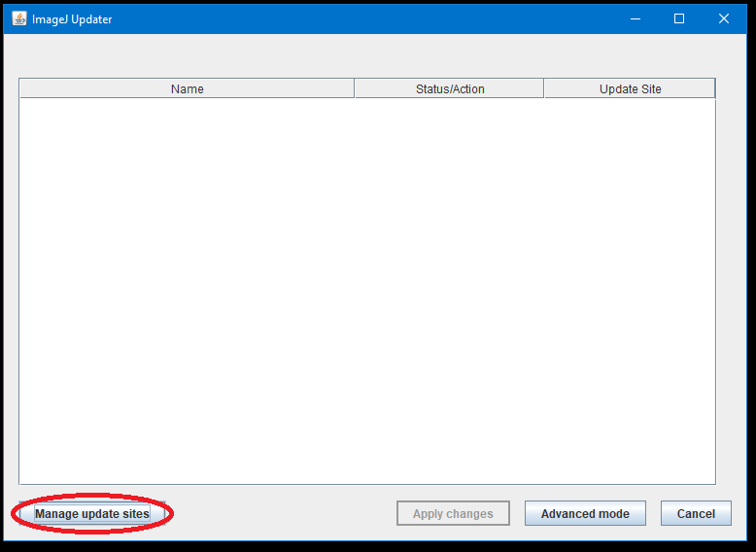Open Manage update sites dialog
The height and width of the screenshot is (552, 756).
click(x=92, y=513)
